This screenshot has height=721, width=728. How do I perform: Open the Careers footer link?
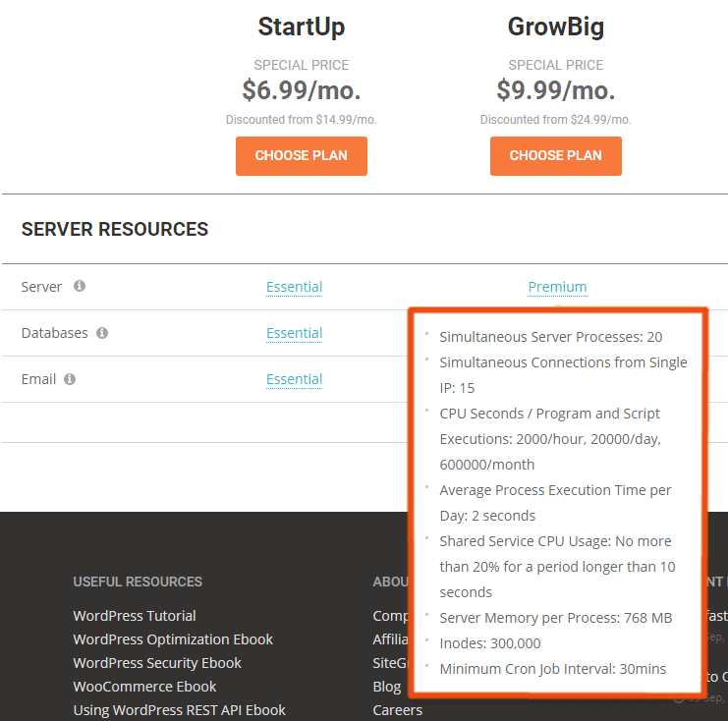(398, 710)
